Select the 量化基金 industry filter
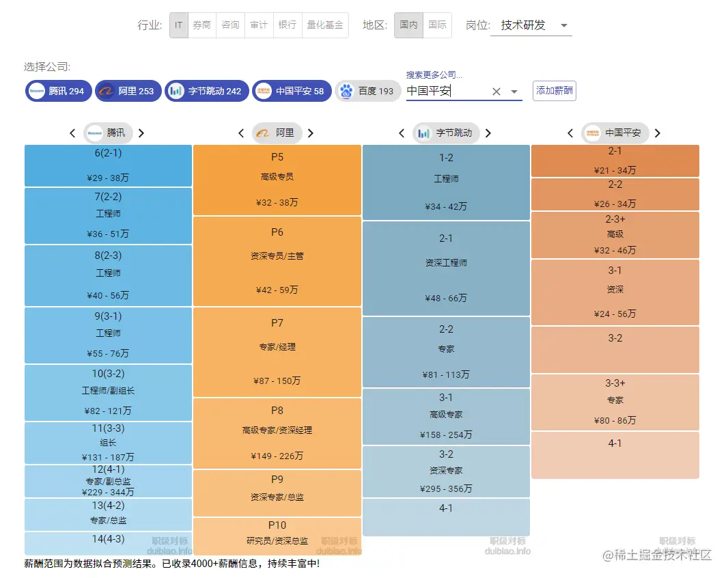Screen dimensions: 728x578 click(x=325, y=25)
